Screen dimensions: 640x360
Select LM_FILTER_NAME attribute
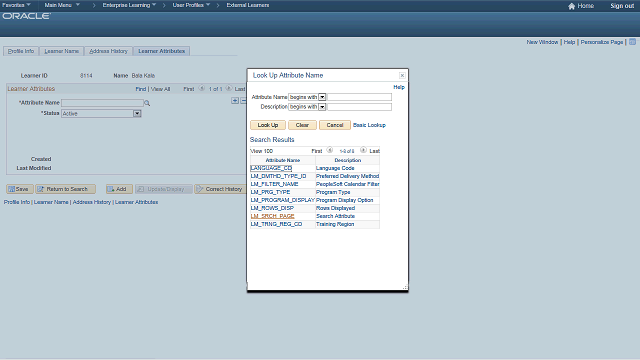click(274, 184)
